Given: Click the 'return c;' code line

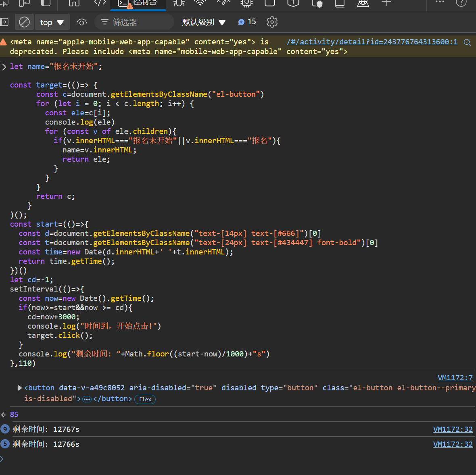Looking at the screenshot, I should point(56,196).
